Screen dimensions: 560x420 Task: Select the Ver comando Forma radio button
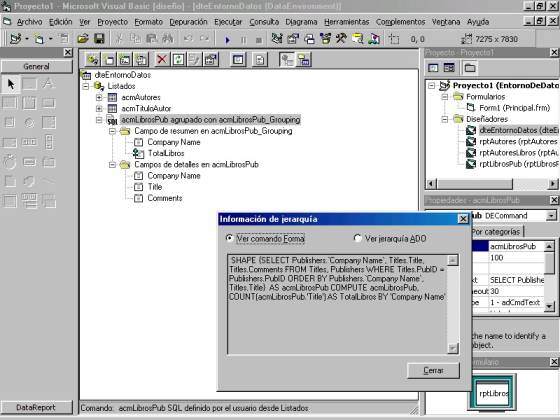pyautogui.click(x=230, y=238)
